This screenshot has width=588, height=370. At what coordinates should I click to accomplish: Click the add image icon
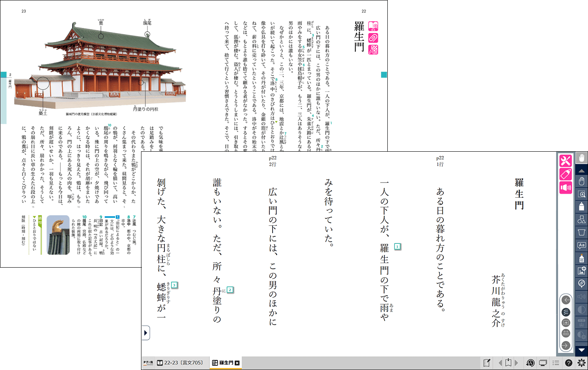coord(581,271)
